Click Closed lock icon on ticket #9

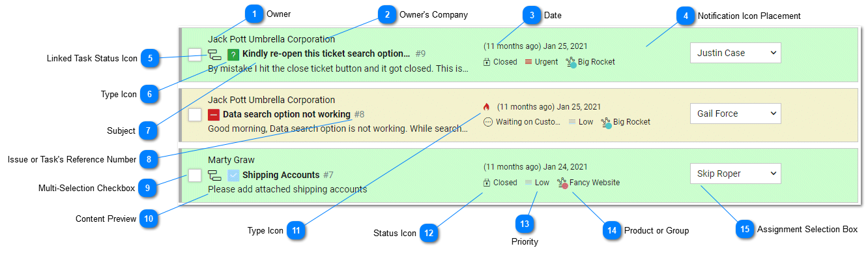(487, 62)
